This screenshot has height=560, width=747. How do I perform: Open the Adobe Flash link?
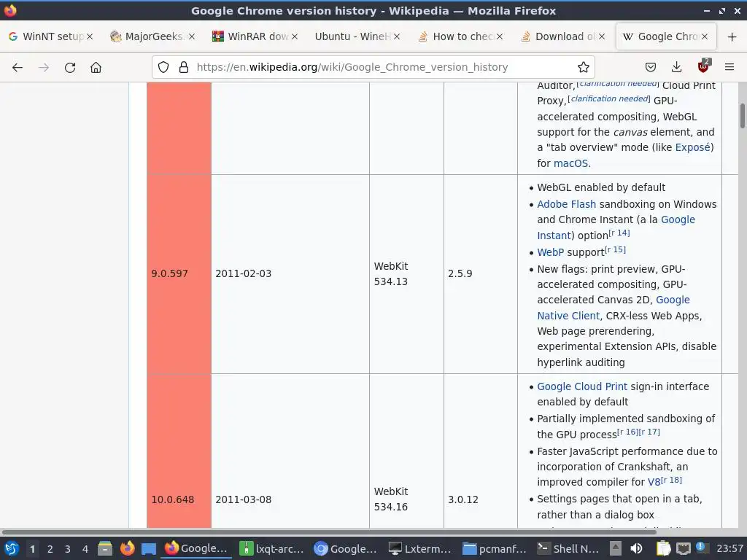click(566, 204)
